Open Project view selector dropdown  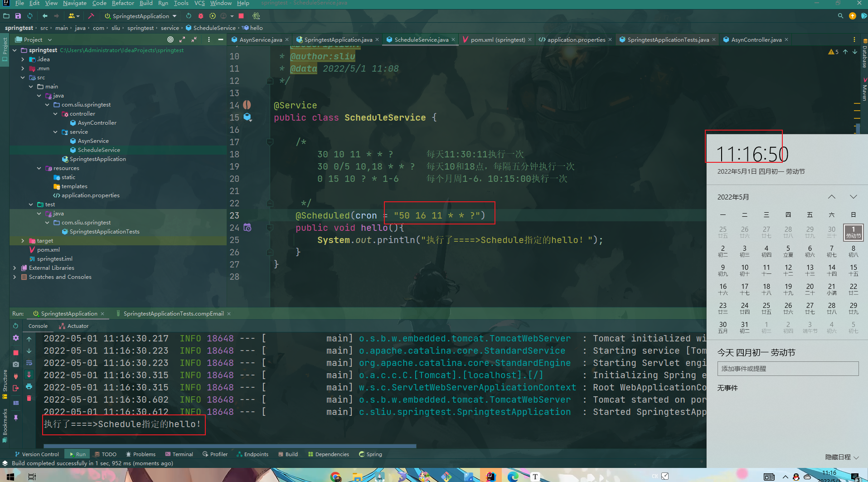[x=34, y=39]
